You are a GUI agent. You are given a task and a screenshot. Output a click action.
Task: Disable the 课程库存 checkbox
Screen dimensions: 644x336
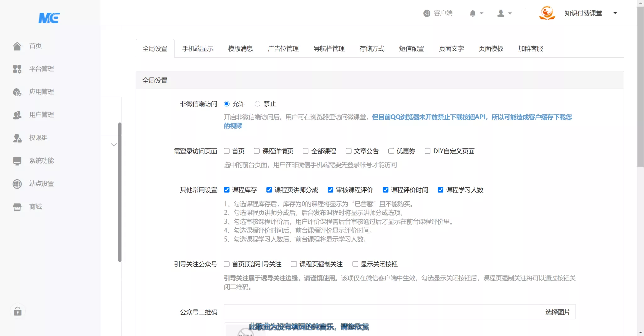pos(226,190)
